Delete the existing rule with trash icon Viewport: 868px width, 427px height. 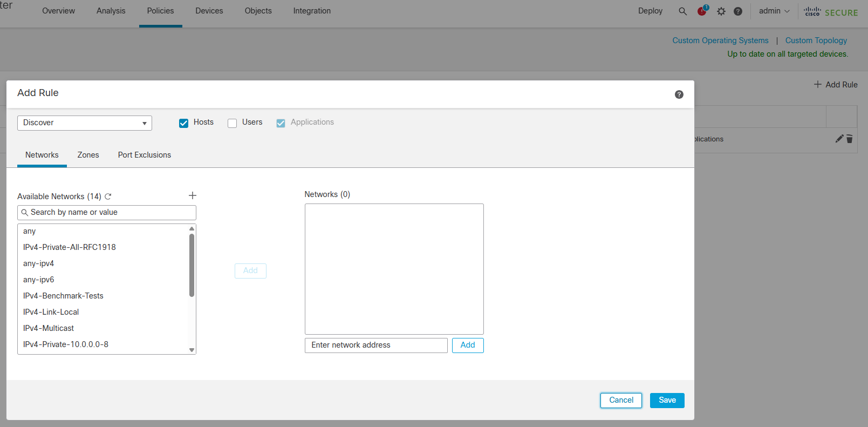click(x=849, y=139)
